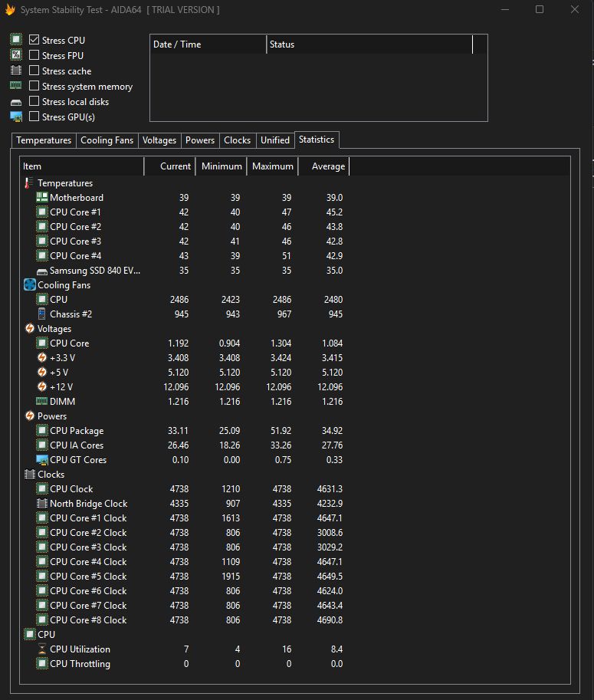Uncheck the Stress CPU checkbox

(34, 40)
